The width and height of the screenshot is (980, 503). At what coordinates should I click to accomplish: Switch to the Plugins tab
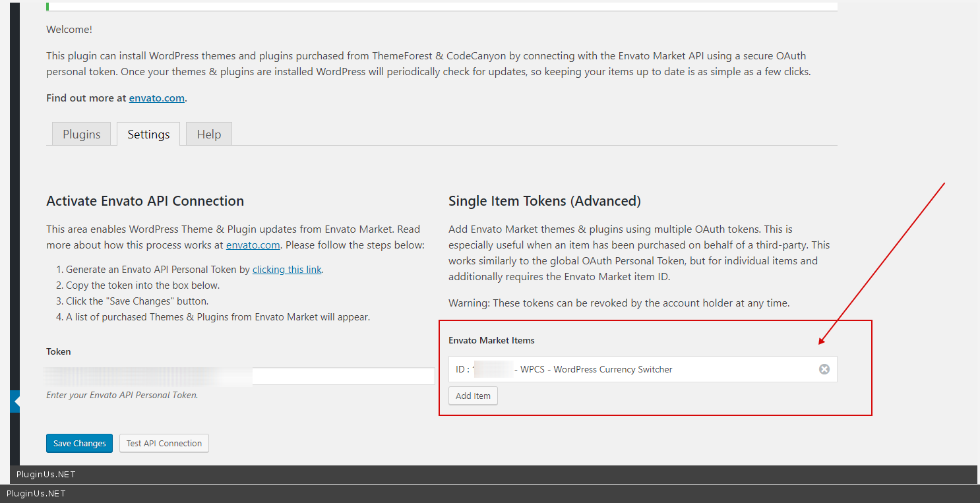82,134
